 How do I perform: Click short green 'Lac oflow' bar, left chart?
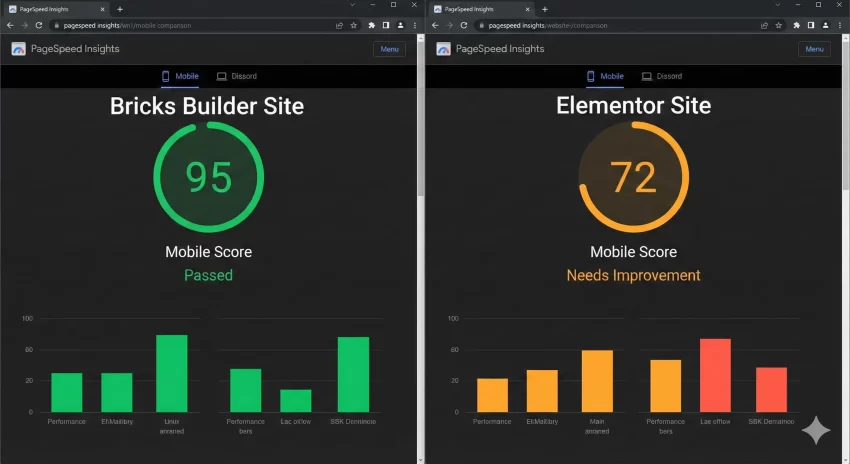pos(296,401)
